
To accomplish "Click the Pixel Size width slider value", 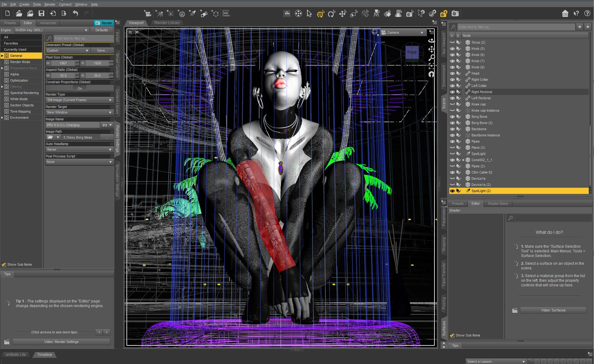I will 63,63.
